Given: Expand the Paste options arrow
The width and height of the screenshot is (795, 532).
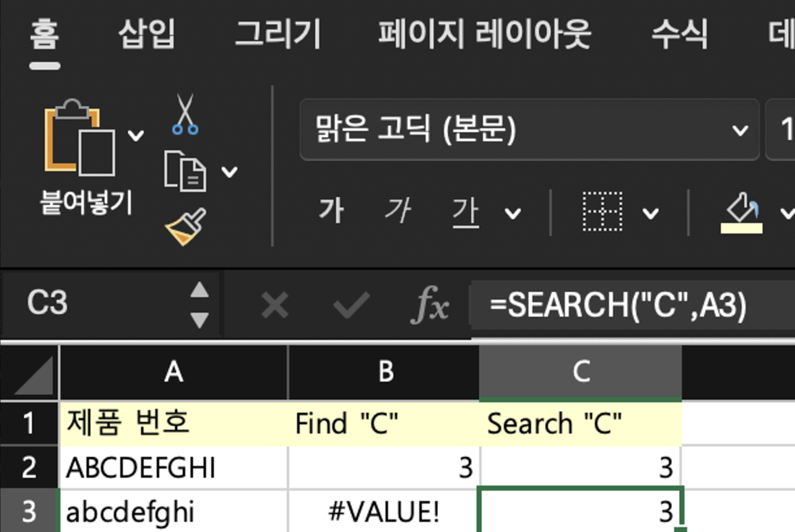Looking at the screenshot, I should 136,135.
